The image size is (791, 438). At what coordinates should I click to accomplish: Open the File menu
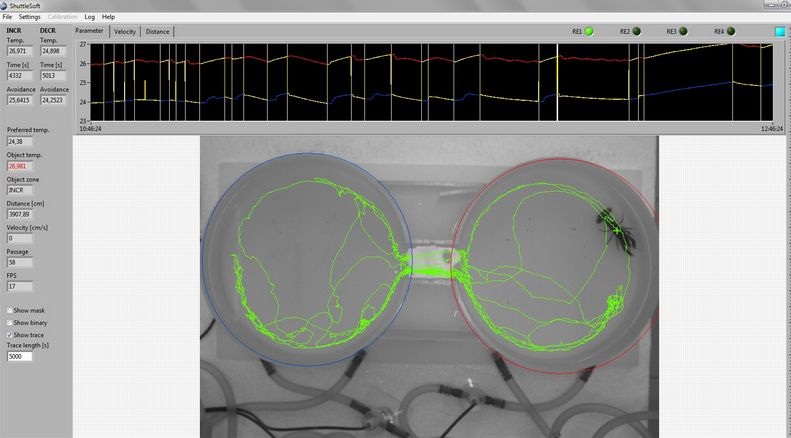tap(8, 17)
